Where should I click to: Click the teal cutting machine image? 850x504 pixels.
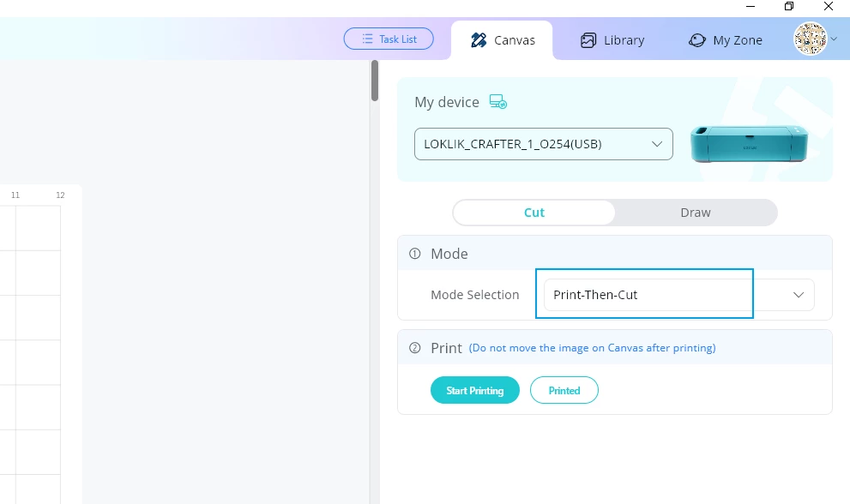pyautogui.click(x=749, y=144)
